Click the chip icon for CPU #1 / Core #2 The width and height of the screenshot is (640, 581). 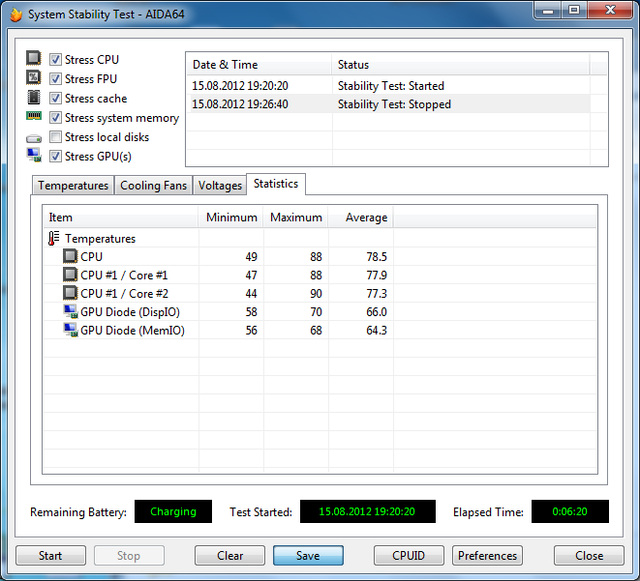click(70, 293)
